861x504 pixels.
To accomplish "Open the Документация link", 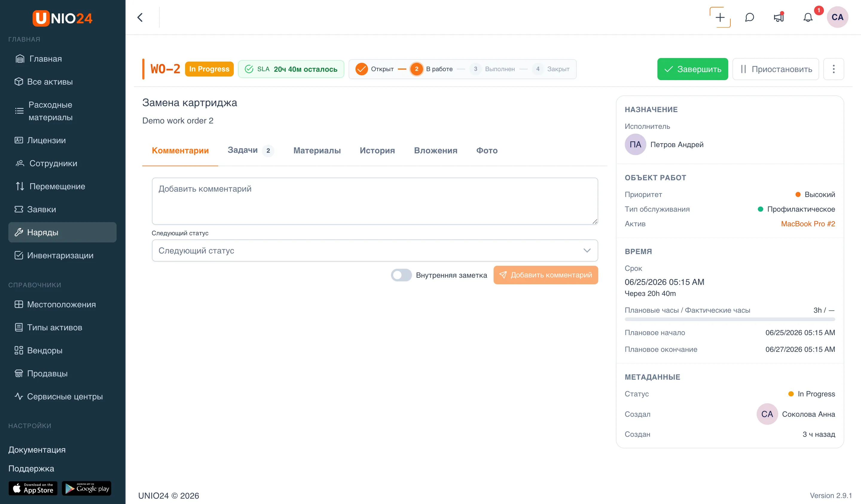I will pyautogui.click(x=37, y=450).
